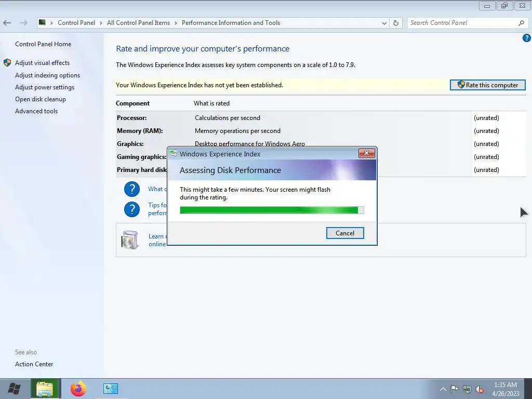
Task: Go to Control Panel Home
Action: pos(43,44)
